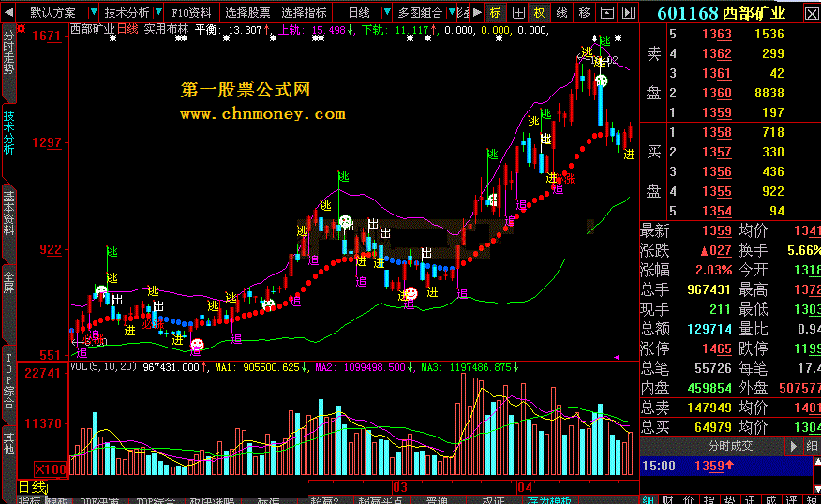Select the 日线 period button in toolbar
The height and width of the screenshot is (504, 821).
click(x=359, y=12)
